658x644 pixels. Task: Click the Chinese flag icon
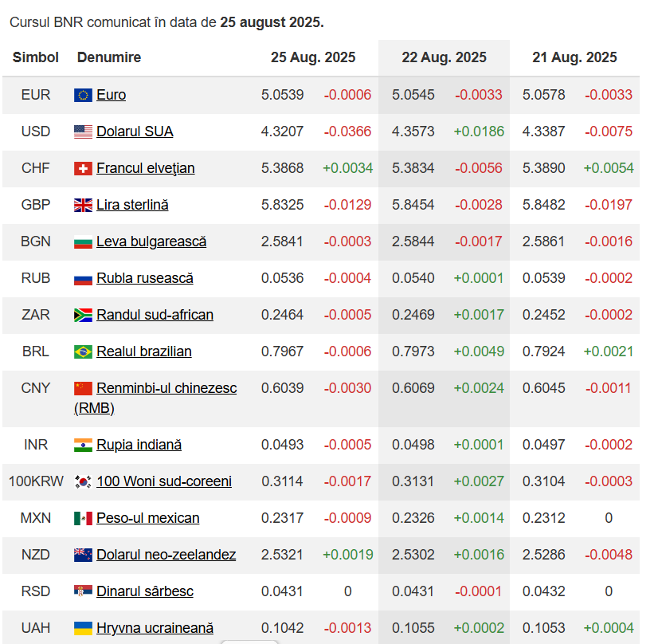(83, 388)
